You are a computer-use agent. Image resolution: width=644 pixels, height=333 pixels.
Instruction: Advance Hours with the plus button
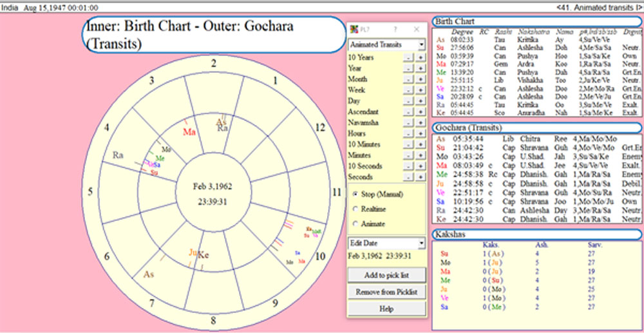pos(421,134)
